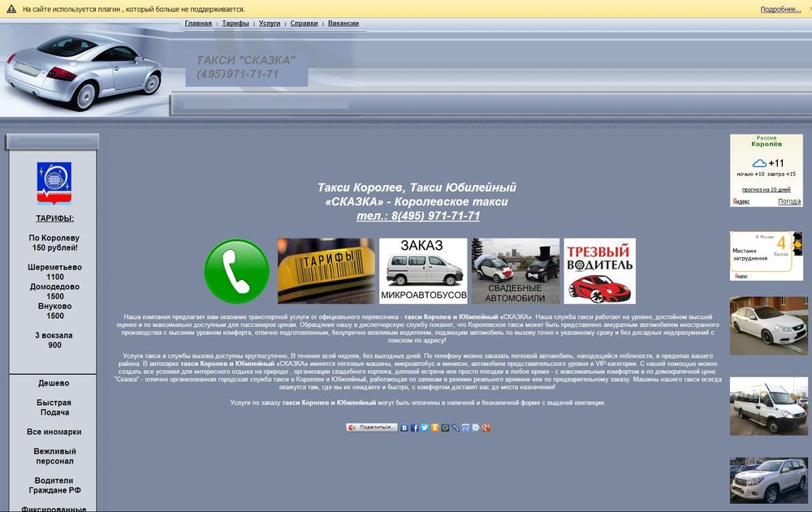Open the прогноз на 10 дней weather link
The image size is (812, 512).
[x=766, y=190]
